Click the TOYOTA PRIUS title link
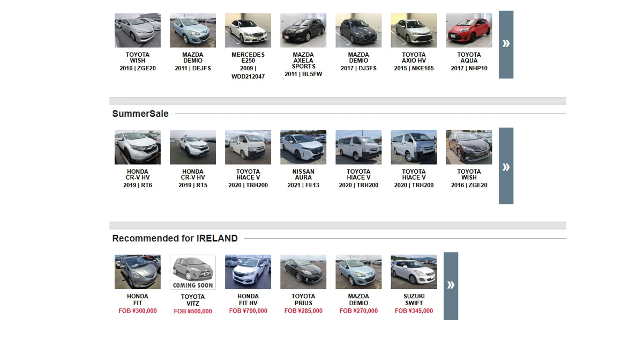The width and height of the screenshot is (644, 340). [x=303, y=299]
